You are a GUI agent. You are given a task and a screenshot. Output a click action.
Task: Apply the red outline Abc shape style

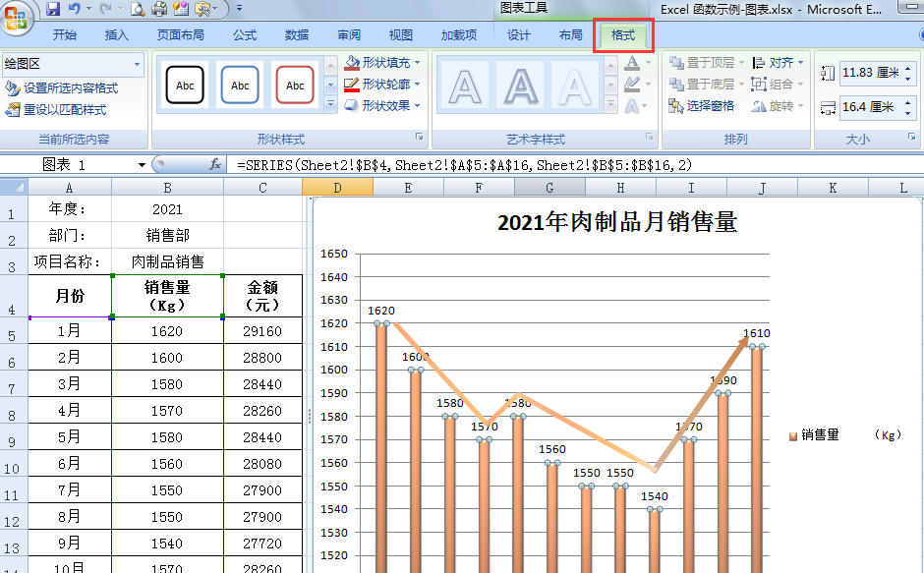tap(295, 85)
